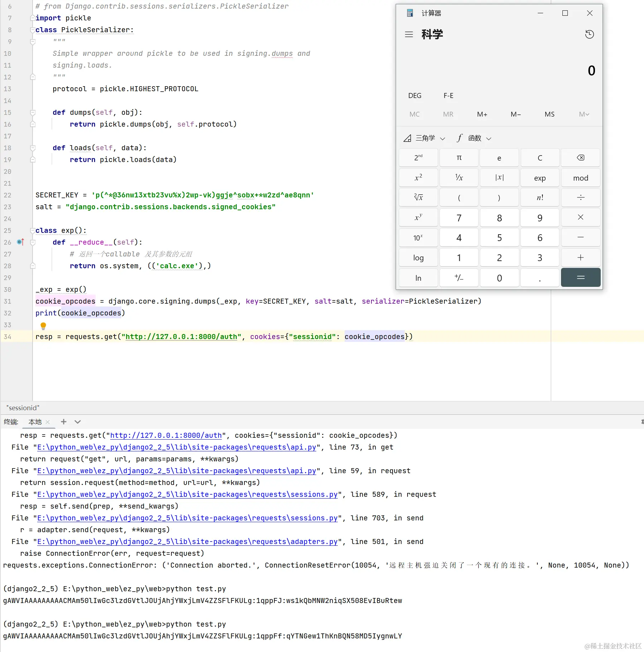Collapse the PickleSerializer class fold at line 8
The image size is (644, 652).
point(33,30)
